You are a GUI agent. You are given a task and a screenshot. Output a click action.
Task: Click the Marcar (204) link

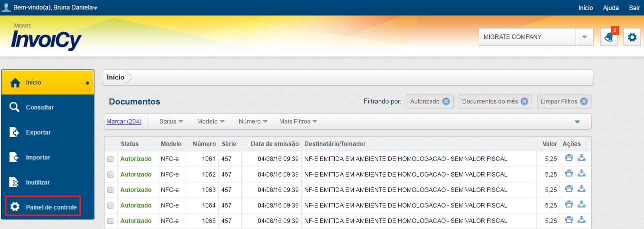pos(124,121)
